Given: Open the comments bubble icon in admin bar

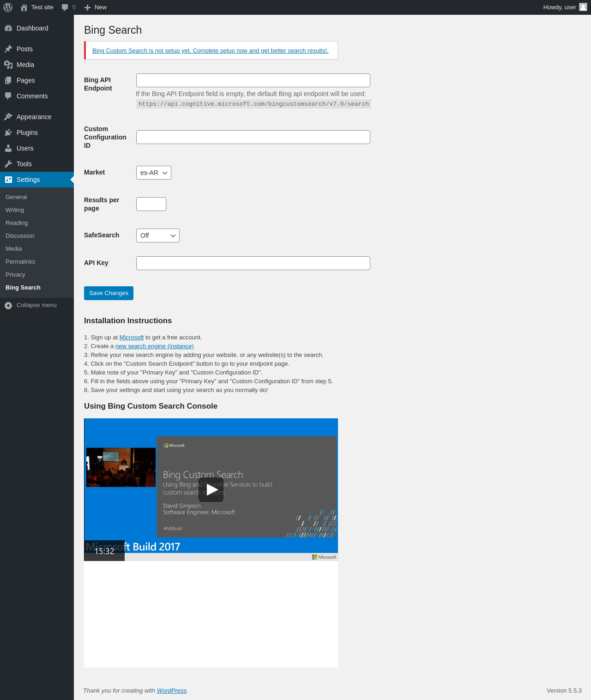Looking at the screenshot, I should [x=65, y=7].
